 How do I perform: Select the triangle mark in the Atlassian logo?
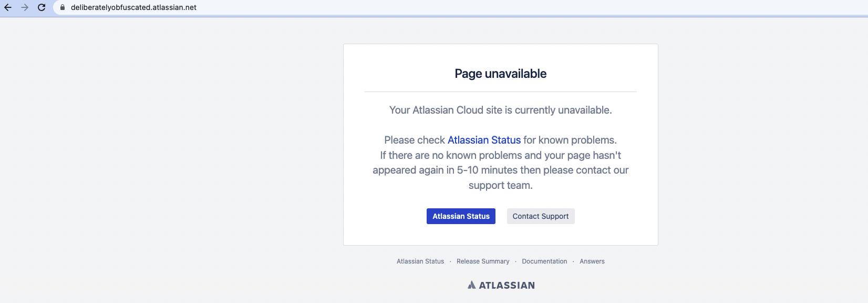[x=471, y=285]
